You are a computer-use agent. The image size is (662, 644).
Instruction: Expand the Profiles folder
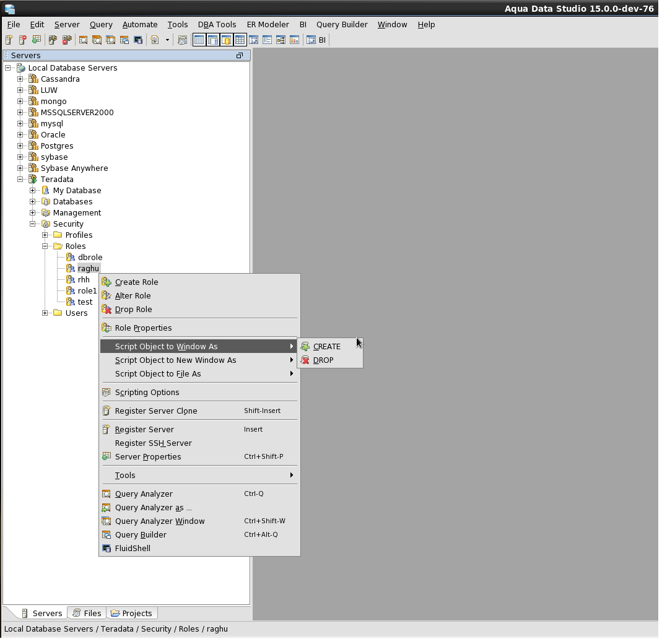click(x=45, y=235)
